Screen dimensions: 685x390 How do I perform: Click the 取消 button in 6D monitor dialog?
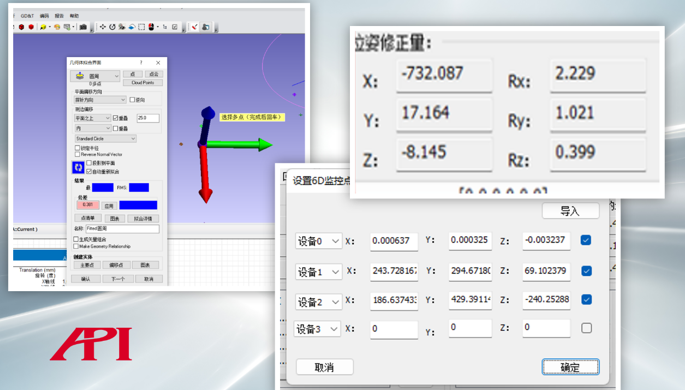325,367
